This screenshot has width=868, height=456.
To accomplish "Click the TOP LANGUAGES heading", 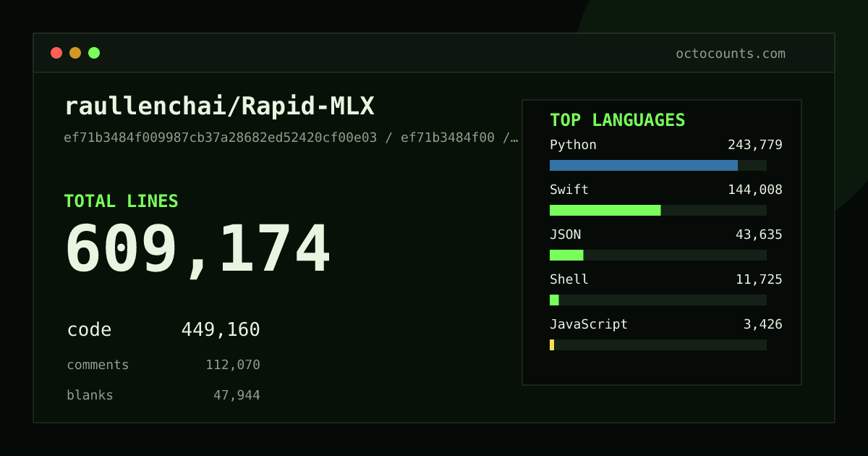I will pyautogui.click(x=618, y=120).
